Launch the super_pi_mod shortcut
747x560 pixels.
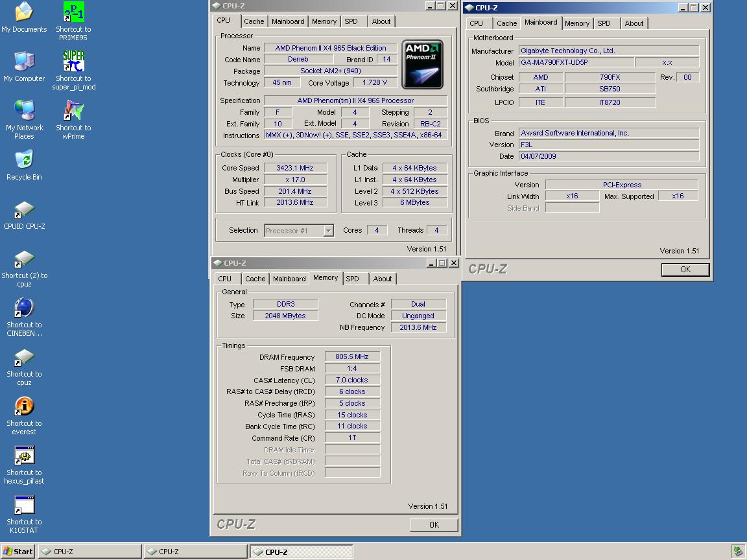click(x=73, y=62)
